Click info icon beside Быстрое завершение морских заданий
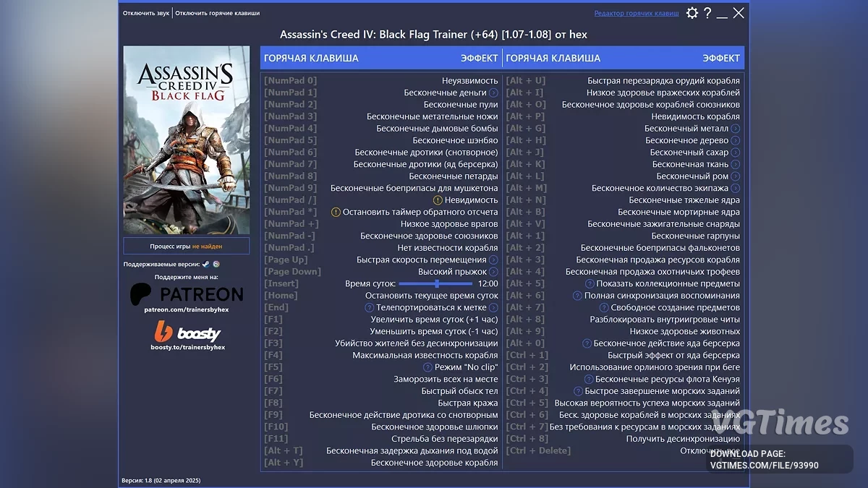 [x=578, y=391]
